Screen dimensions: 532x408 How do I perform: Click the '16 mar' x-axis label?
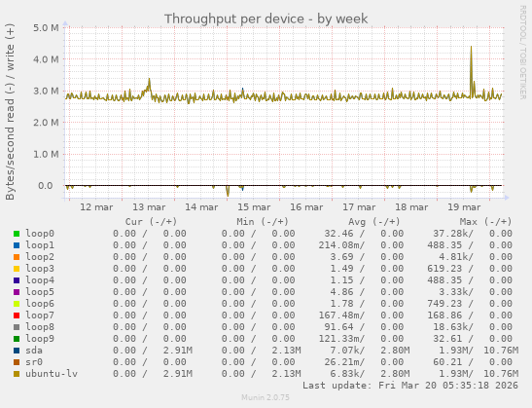coord(306,206)
